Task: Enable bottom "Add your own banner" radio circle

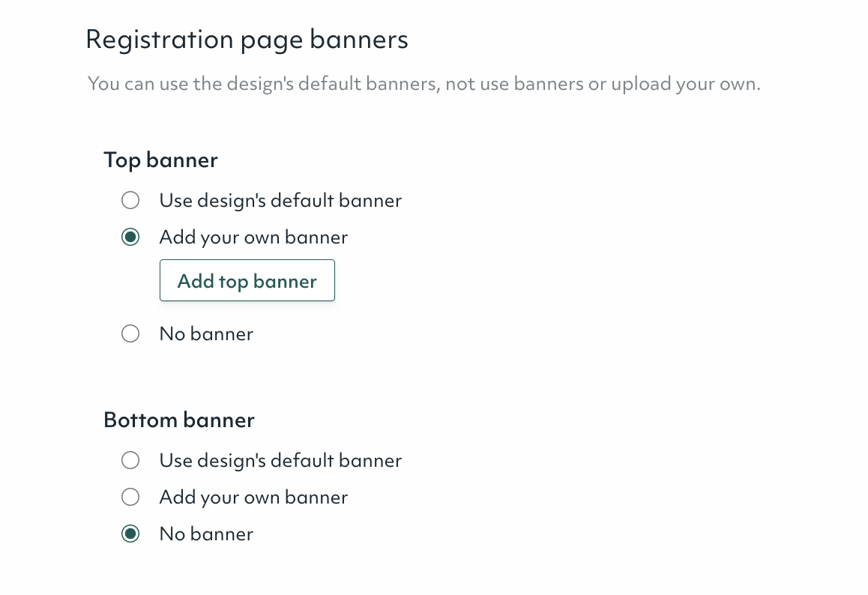Action: pyautogui.click(x=130, y=497)
